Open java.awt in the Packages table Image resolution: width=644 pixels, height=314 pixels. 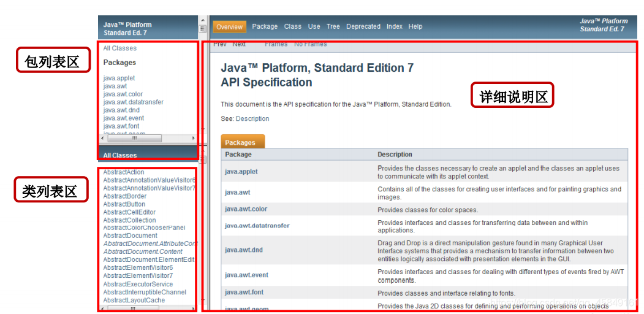237,192
